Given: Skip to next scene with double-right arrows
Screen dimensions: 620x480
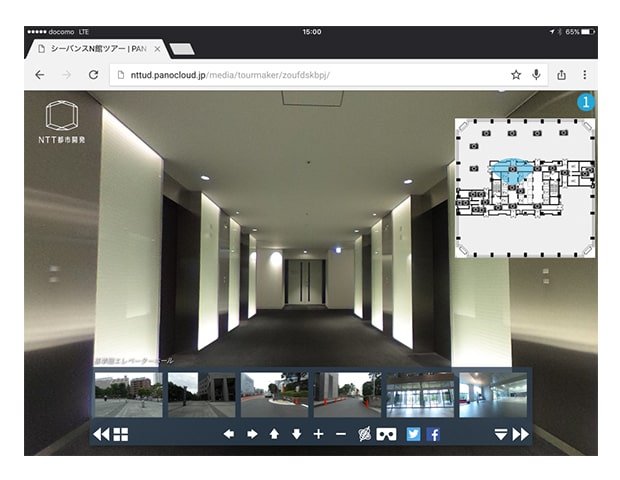Looking at the screenshot, I should tap(521, 434).
